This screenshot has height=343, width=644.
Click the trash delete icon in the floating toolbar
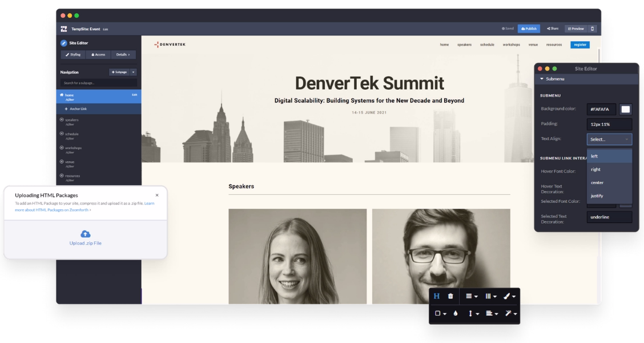pos(450,296)
